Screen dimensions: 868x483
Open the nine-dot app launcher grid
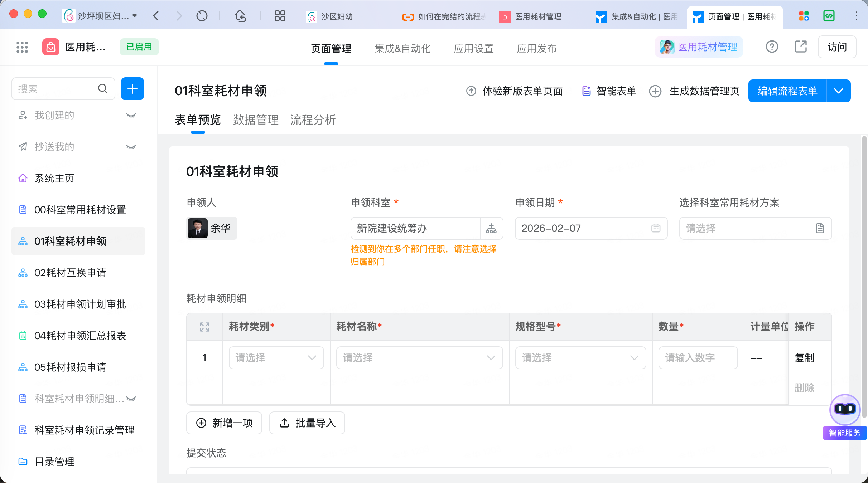coord(22,47)
